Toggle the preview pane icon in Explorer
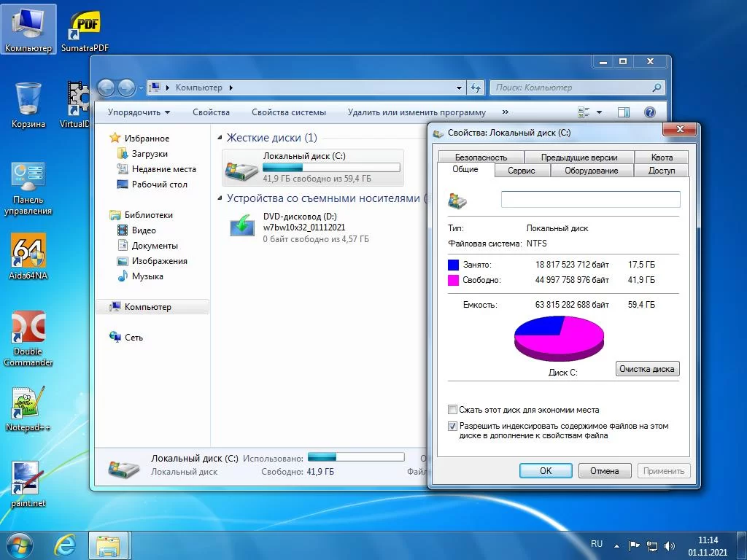This screenshot has width=747, height=560. pos(624,112)
